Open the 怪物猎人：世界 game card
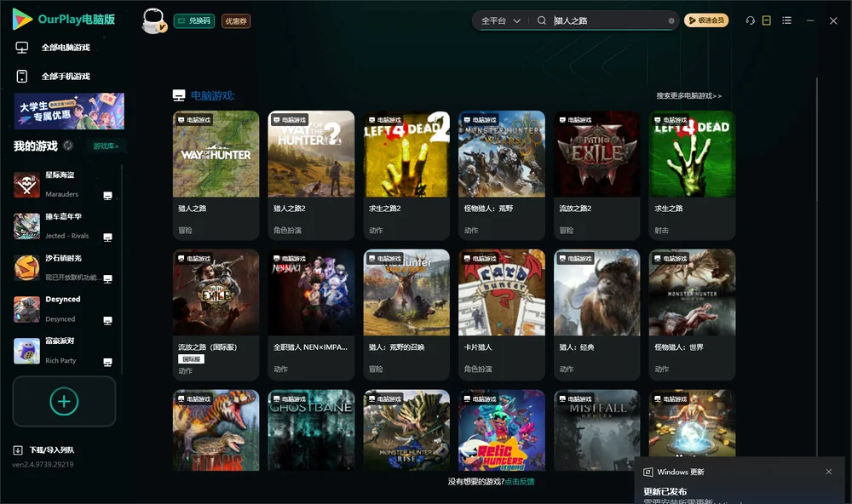This screenshot has height=504, width=852. pyautogui.click(x=692, y=314)
